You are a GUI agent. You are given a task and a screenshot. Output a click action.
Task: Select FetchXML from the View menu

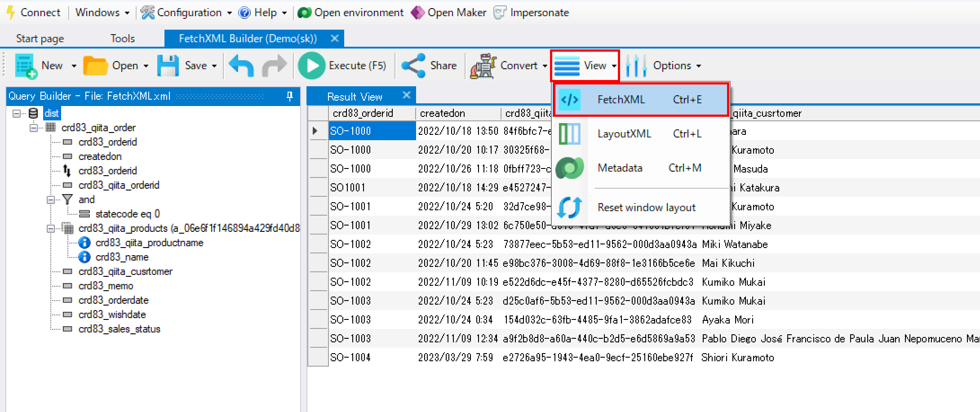(622, 99)
